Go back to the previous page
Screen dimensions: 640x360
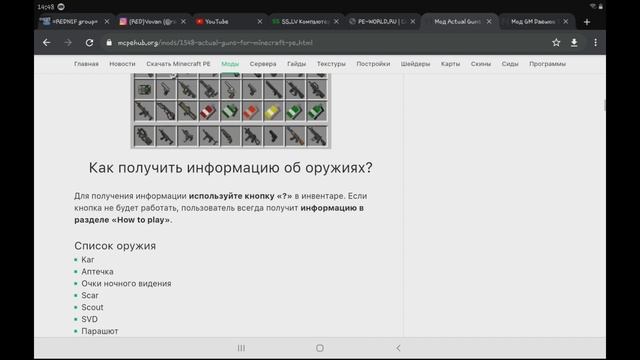47,42
